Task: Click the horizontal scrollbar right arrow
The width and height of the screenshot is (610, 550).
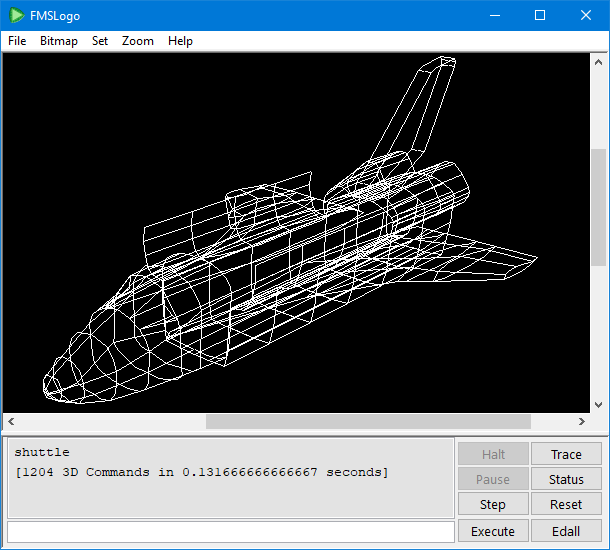Action: 582,422
